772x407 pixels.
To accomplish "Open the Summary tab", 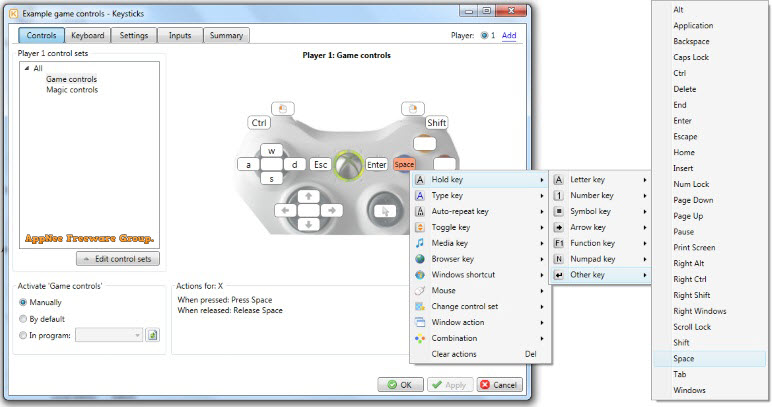I will pyautogui.click(x=226, y=35).
